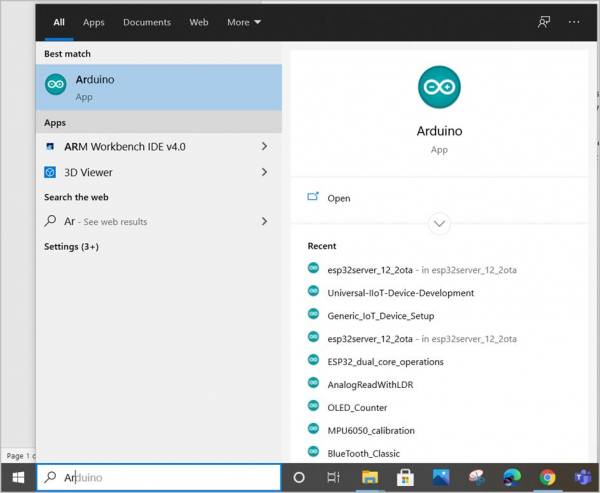Click icon next to Generic_IoT_Device_Setup
Viewport: 600px width, 493px height.
tap(313, 314)
